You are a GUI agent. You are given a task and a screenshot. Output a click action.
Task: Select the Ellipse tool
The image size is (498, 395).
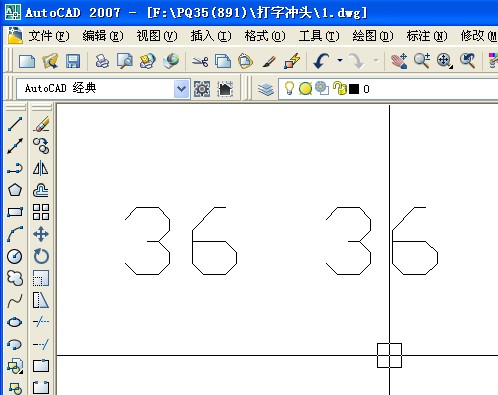click(15, 322)
